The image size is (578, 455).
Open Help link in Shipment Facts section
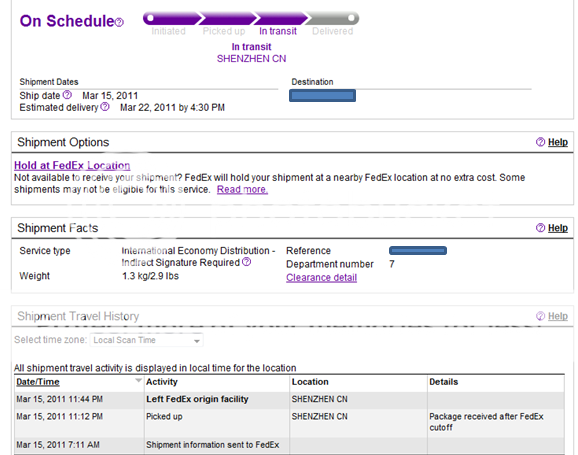[558, 228]
